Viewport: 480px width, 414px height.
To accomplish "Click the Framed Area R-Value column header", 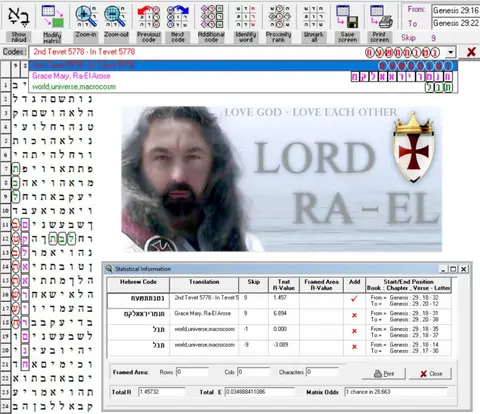I will (321, 285).
